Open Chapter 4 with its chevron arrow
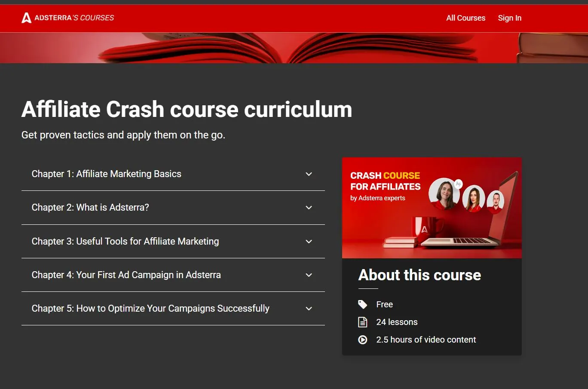The height and width of the screenshot is (389, 588). point(309,275)
